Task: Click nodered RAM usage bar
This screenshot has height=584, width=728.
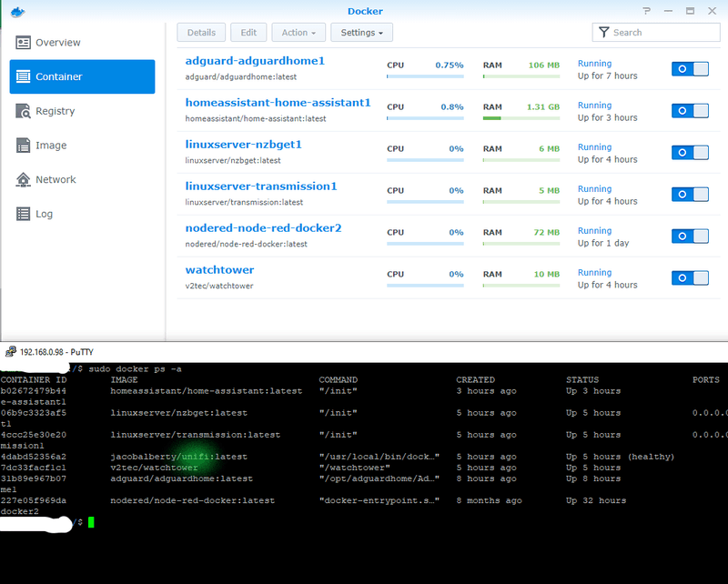Action: [521, 244]
